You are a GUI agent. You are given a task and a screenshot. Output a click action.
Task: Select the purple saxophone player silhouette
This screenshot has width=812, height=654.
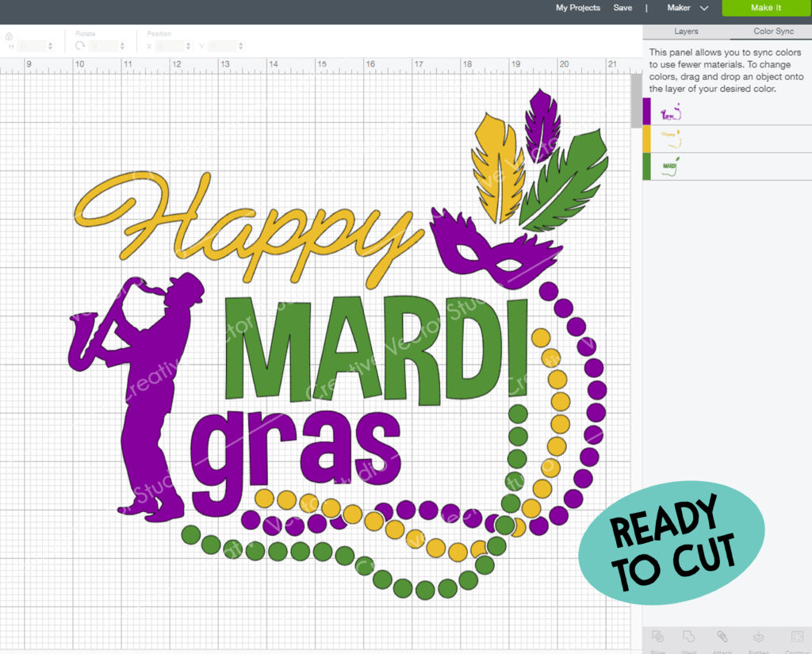point(136,398)
